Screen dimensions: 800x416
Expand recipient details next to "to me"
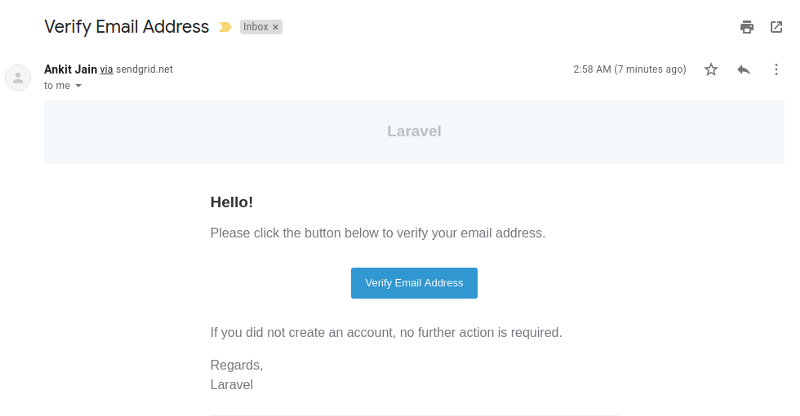[x=79, y=86]
